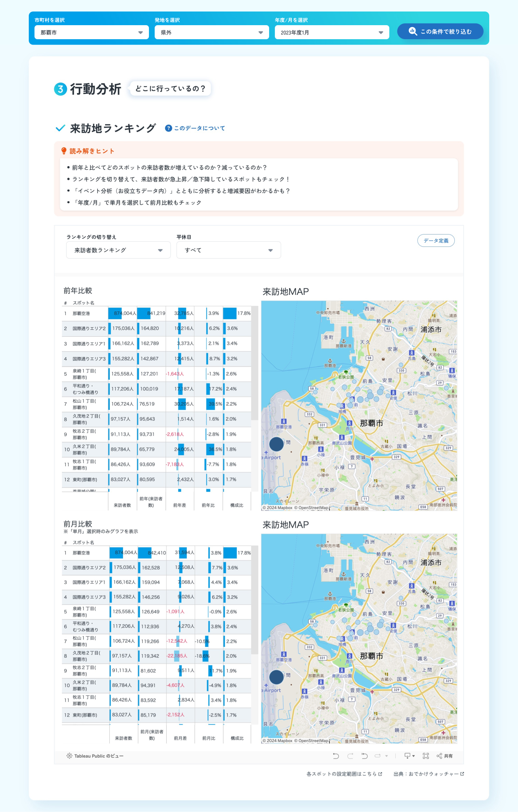Click 841,219 value in 前年比較 table
Screen dimensions: 518x812
pos(156,313)
